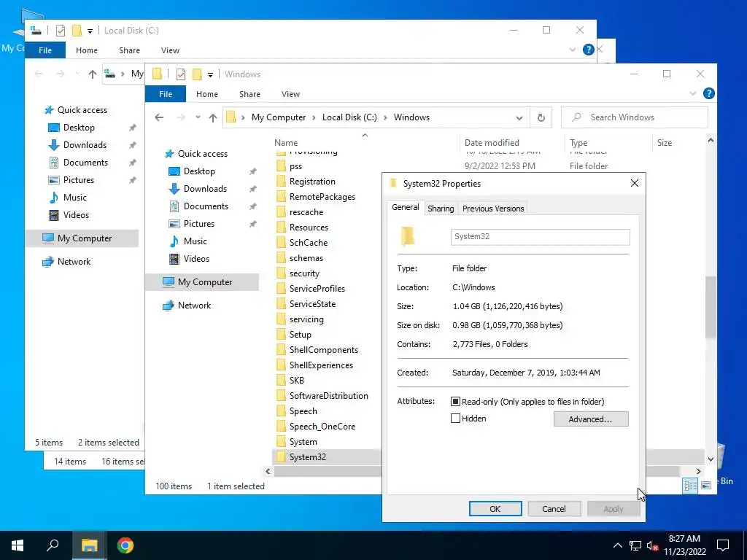The image size is (747, 560).
Task: Click vertical scrollbar down arrow in file list
Action: 711,459
